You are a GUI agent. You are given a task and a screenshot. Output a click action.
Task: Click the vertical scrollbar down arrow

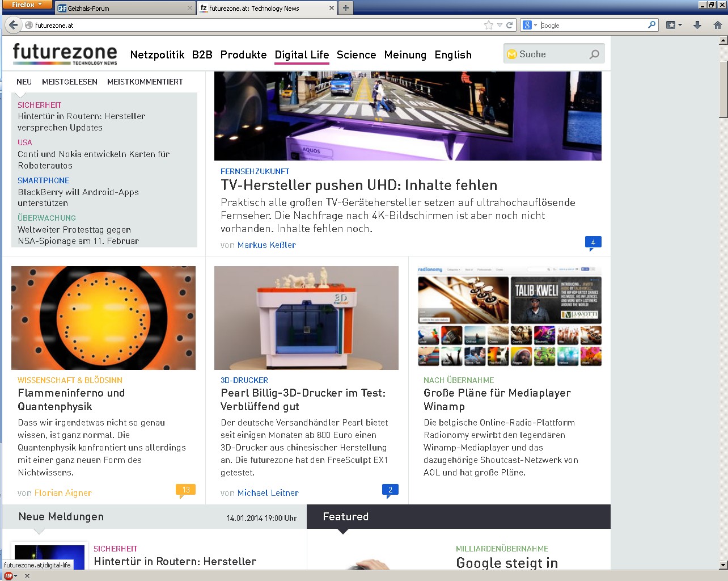723,565
